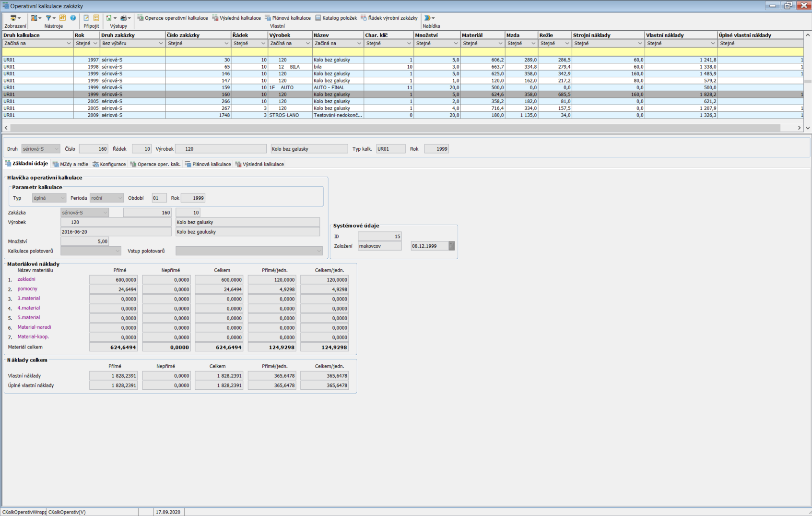This screenshot has height=516, width=812.
Task: Click the filter funnel icon in Nástroje
Action: point(49,18)
